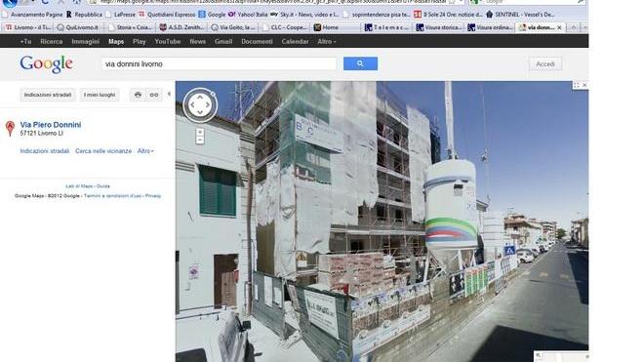The height and width of the screenshot is (362, 644).
Task: Open Play in the Google bar
Action: point(140,42)
